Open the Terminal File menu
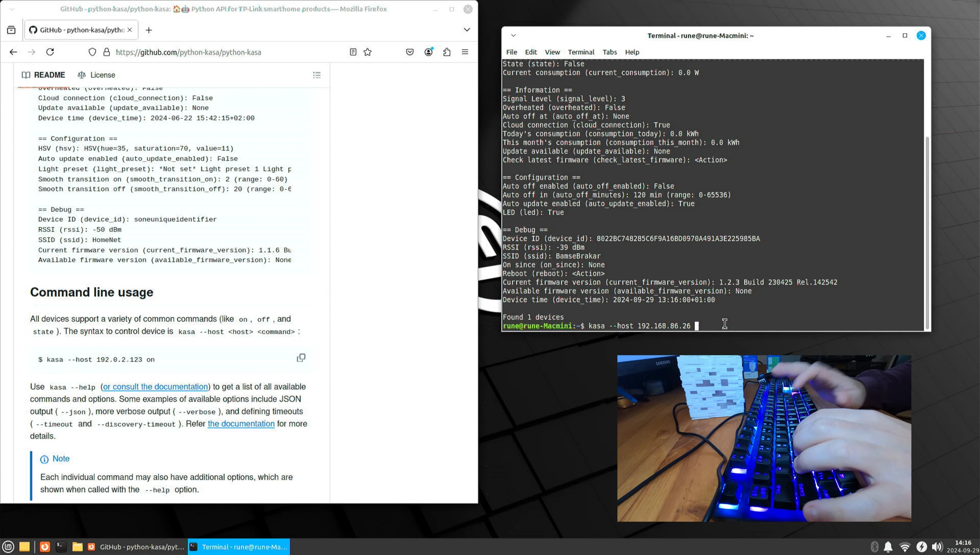The width and height of the screenshot is (980, 555). point(511,52)
